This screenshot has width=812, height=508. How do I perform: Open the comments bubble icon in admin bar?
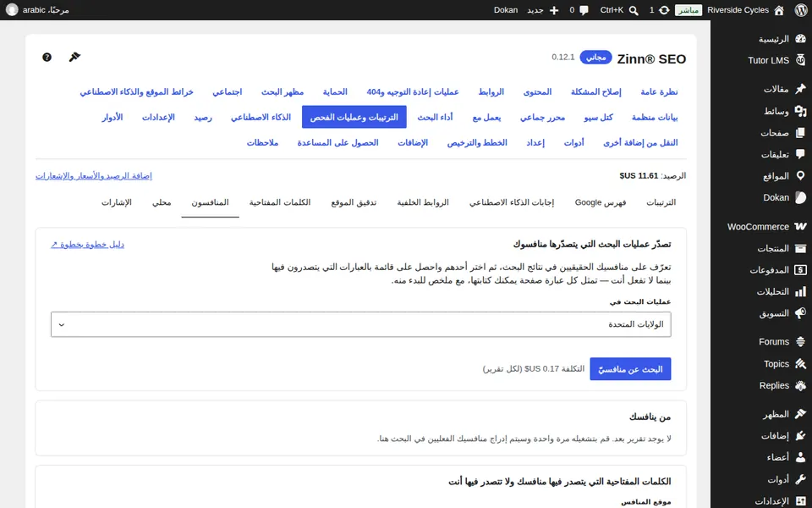coord(584,10)
